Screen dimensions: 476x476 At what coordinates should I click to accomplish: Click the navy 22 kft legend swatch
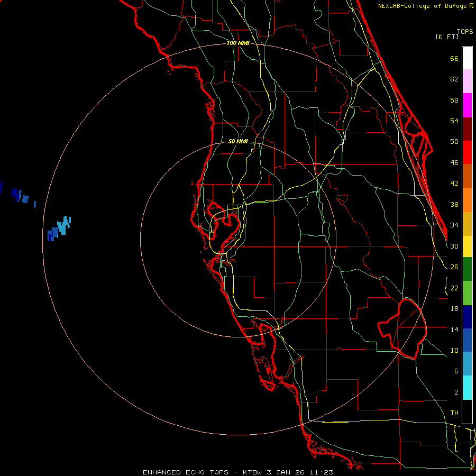pos(467,317)
